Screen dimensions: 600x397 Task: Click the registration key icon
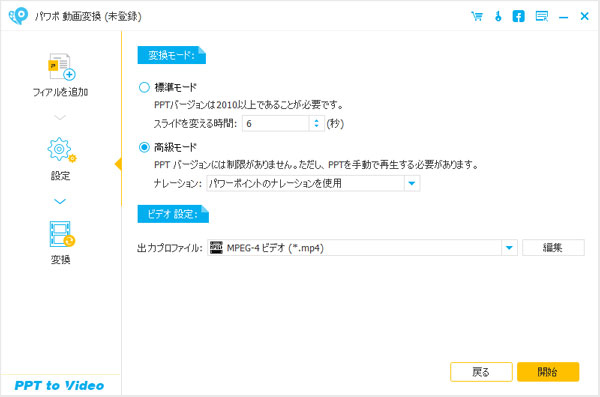498,16
